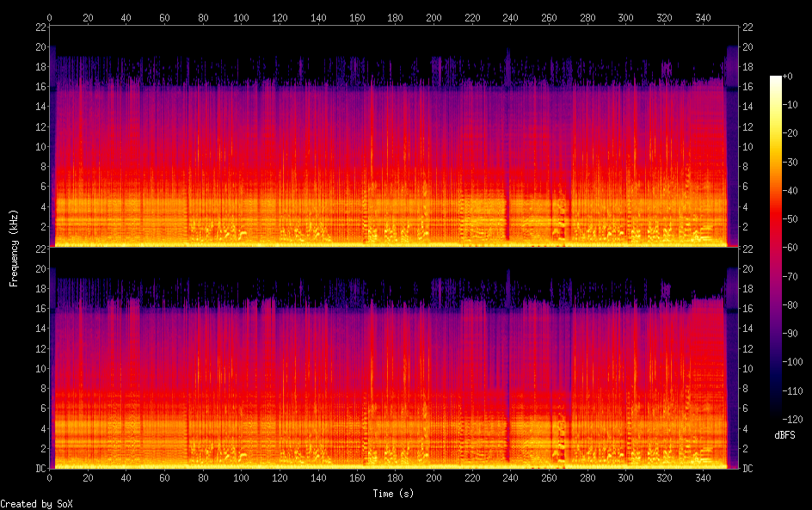Click the "dBFS" label under the color scale
812x510 pixels.
pos(784,435)
